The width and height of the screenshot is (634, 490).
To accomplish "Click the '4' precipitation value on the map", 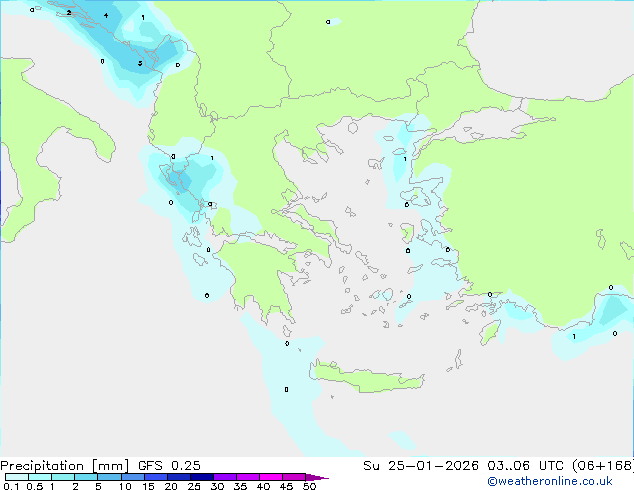I will [x=106, y=16].
